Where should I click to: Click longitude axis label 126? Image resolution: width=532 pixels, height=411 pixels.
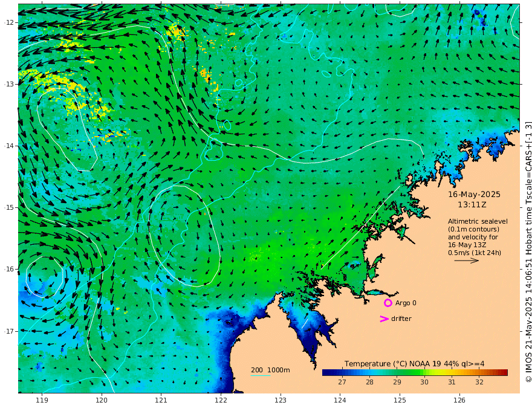pos(459,401)
